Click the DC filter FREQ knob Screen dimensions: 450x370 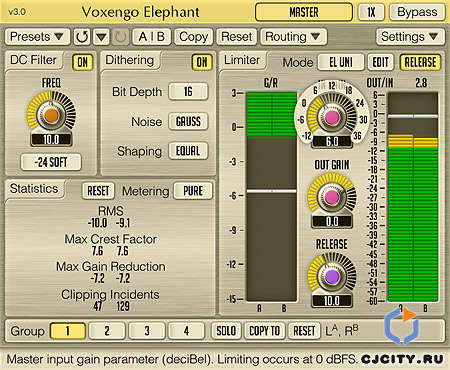coord(51,115)
